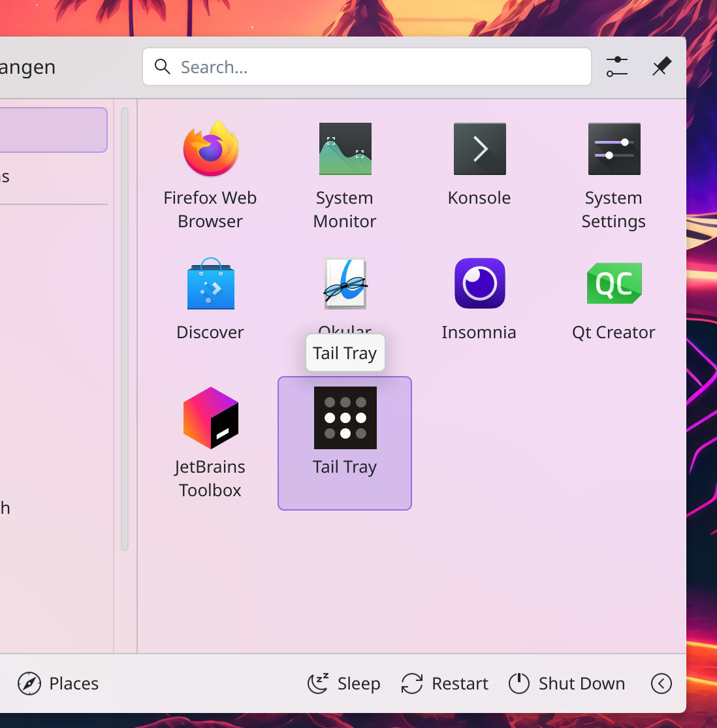Click the category list scrollbar
This screenshot has height=728, width=717.
coord(125,328)
